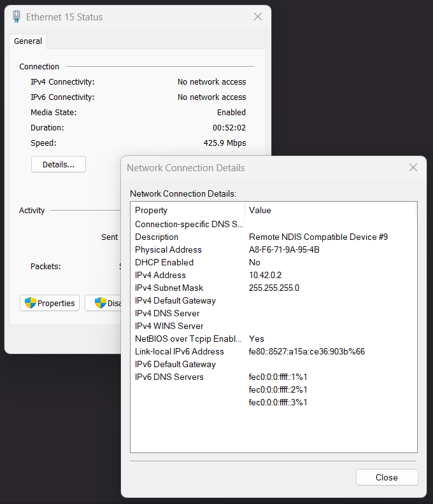Image resolution: width=433 pixels, height=504 pixels.
Task: Click the Connection-specific DNS Suffix row
Action: 190,224
